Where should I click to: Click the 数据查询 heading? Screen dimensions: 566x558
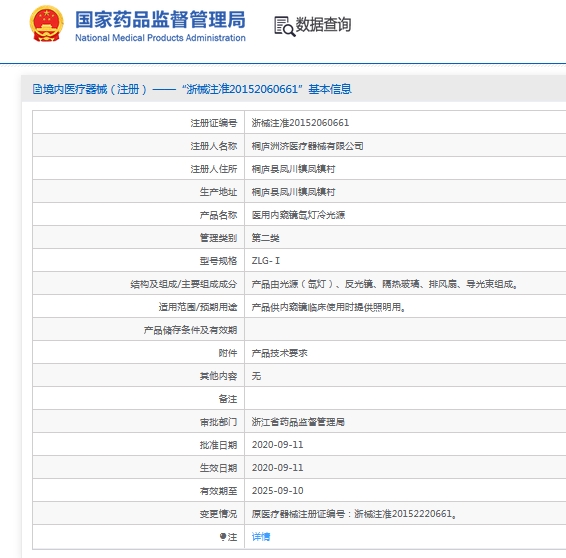323,25
